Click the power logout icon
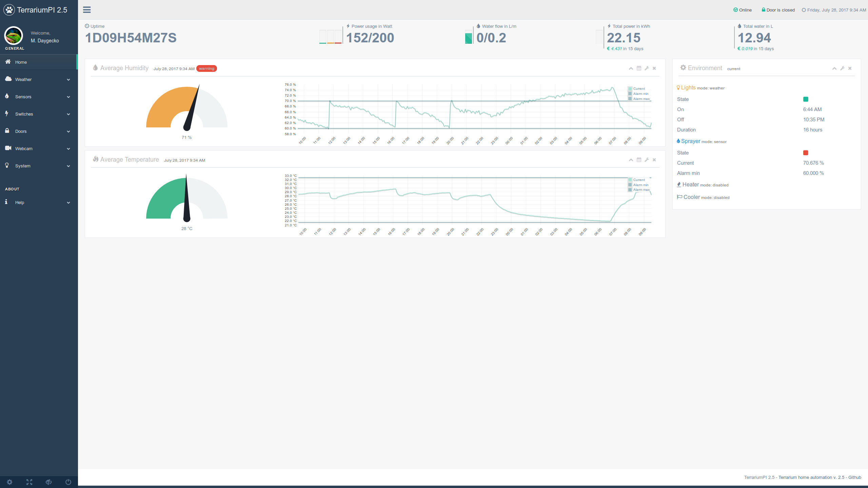Viewport: 868px width, 488px height. click(x=68, y=482)
